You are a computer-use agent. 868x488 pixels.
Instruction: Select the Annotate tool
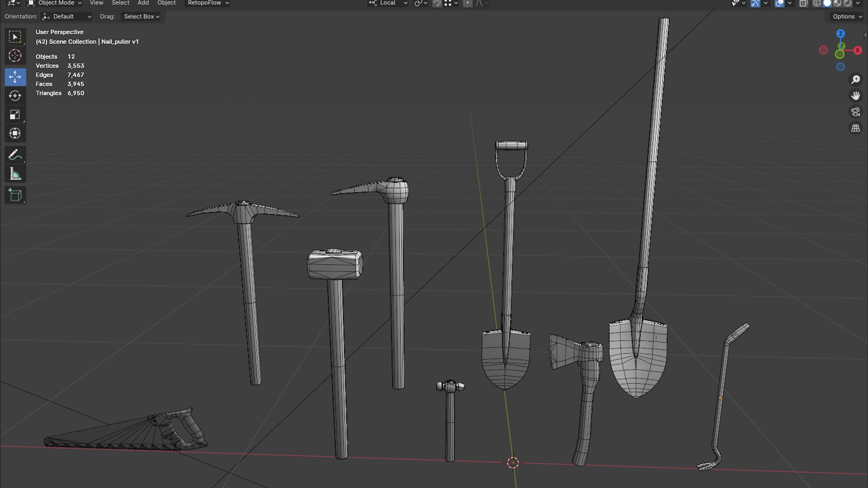click(x=15, y=155)
